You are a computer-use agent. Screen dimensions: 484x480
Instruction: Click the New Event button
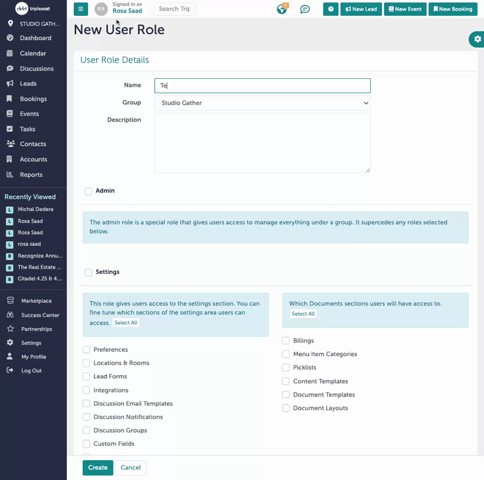pos(405,9)
